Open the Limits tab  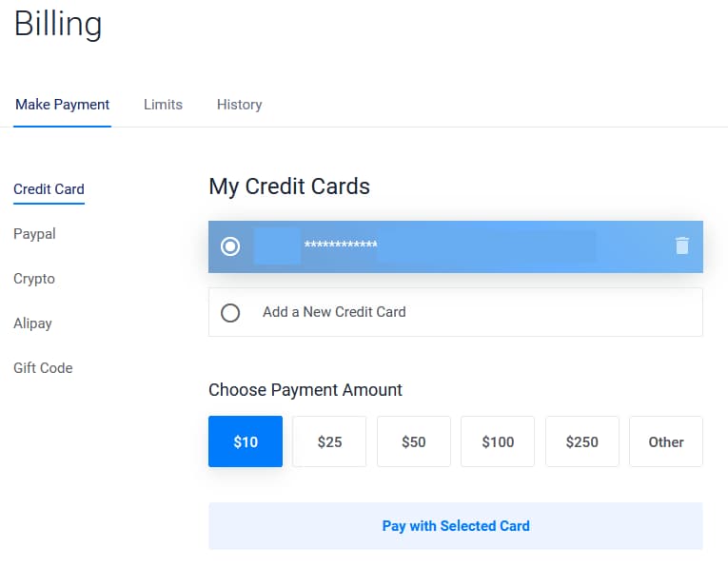[163, 105]
